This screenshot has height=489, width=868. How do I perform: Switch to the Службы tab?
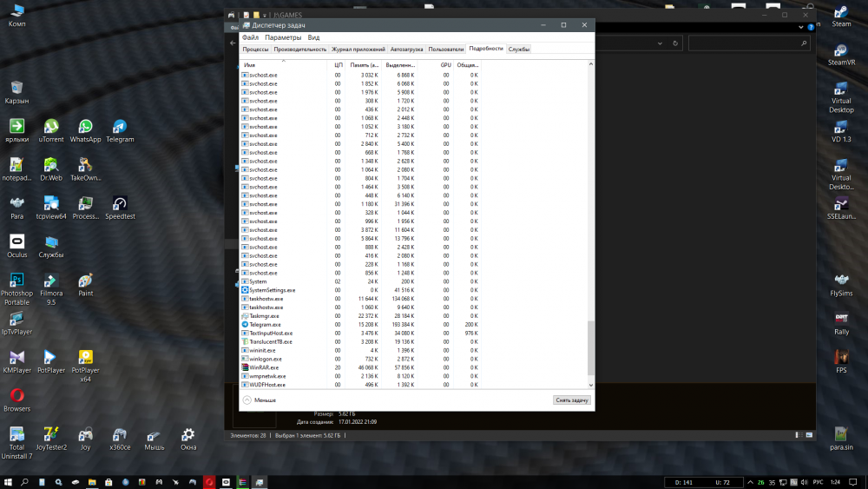pyautogui.click(x=519, y=49)
